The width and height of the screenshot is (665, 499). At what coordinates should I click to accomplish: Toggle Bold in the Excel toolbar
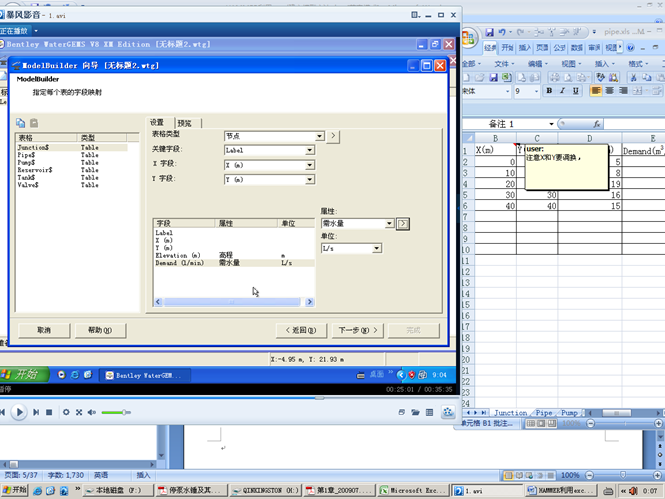(549, 91)
